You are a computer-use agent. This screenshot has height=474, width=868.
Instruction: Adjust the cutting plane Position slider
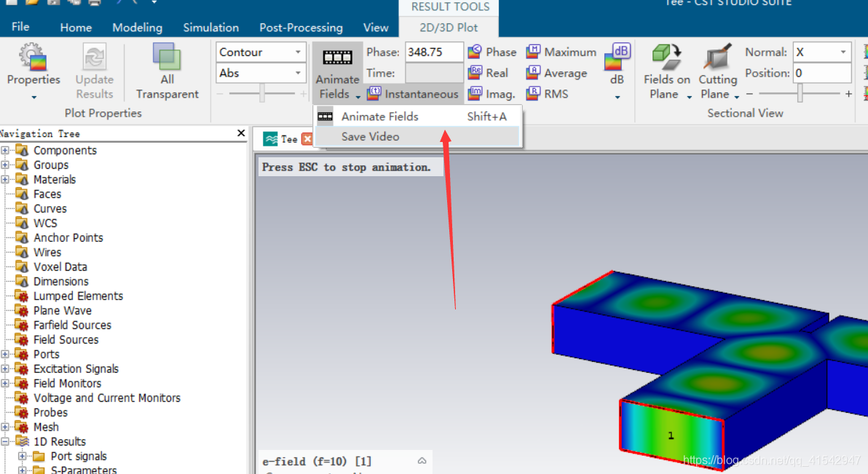pyautogui.click(x=800, y=94)
